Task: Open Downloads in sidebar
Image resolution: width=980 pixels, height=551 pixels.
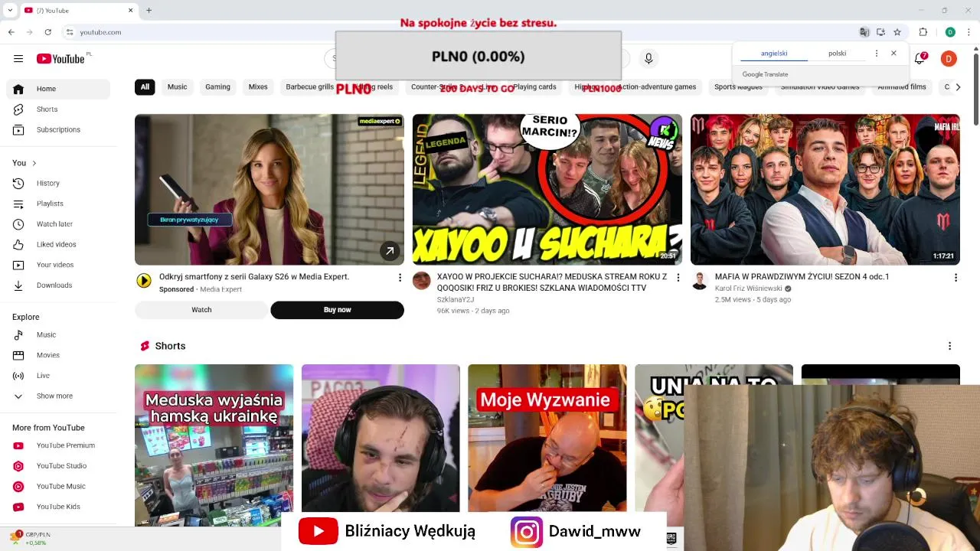Action: pyautogui.click(x=58, y=285)
